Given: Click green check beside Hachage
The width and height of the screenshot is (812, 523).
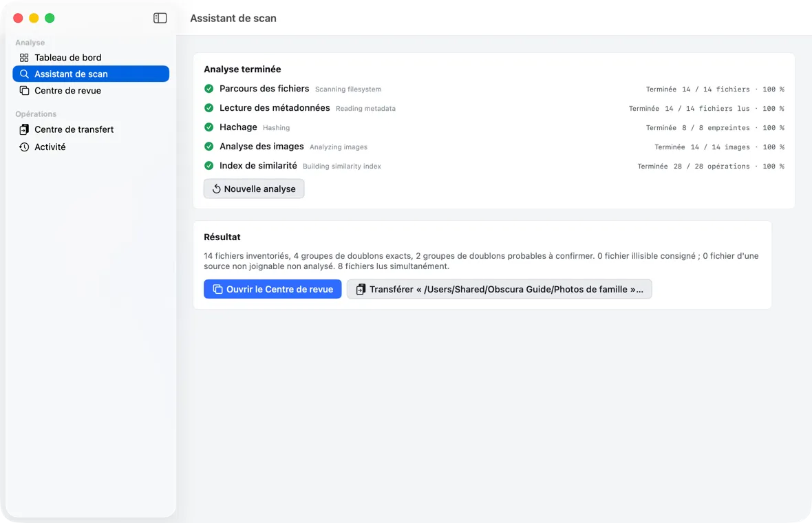Looking at the screenshot, I should (209, 127).
